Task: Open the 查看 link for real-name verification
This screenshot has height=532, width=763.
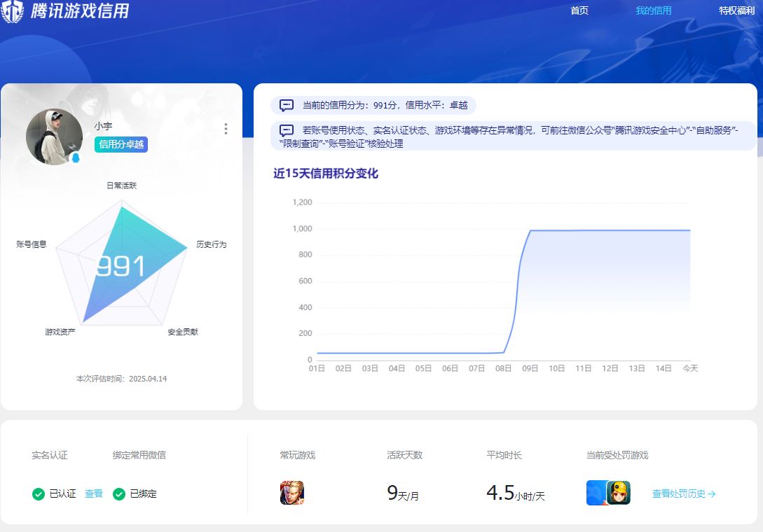Action: point(94,493)
